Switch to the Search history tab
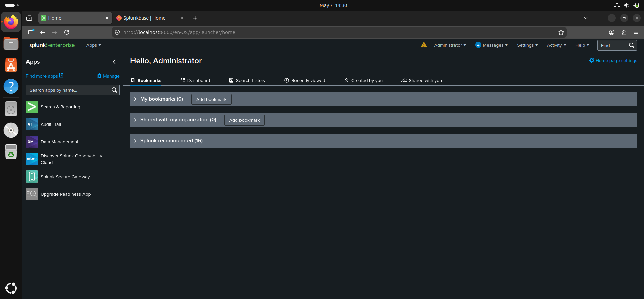Screen dimensions: 644x299 coord(247,81)
